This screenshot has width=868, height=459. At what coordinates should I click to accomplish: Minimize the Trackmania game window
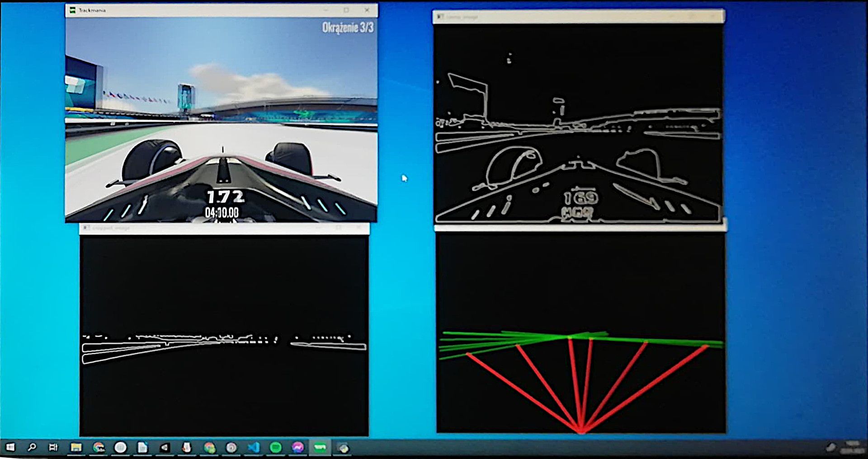[325, 10]
